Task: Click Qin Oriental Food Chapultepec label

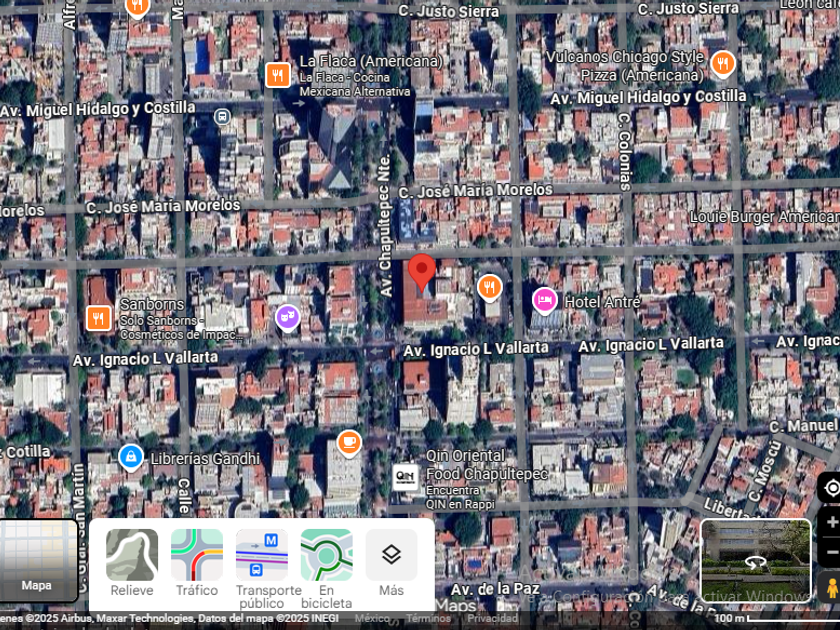Action: click(x=486, y=464)
